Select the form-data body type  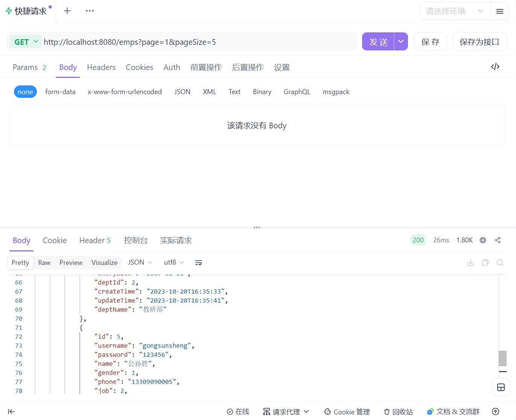click(x=60, y=92)
